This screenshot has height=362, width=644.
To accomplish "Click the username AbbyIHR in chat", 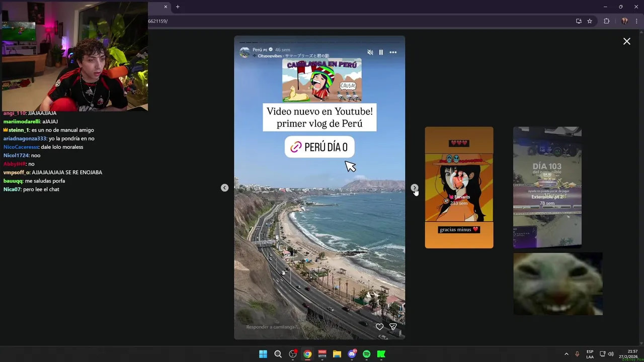I will pos(15,164).
